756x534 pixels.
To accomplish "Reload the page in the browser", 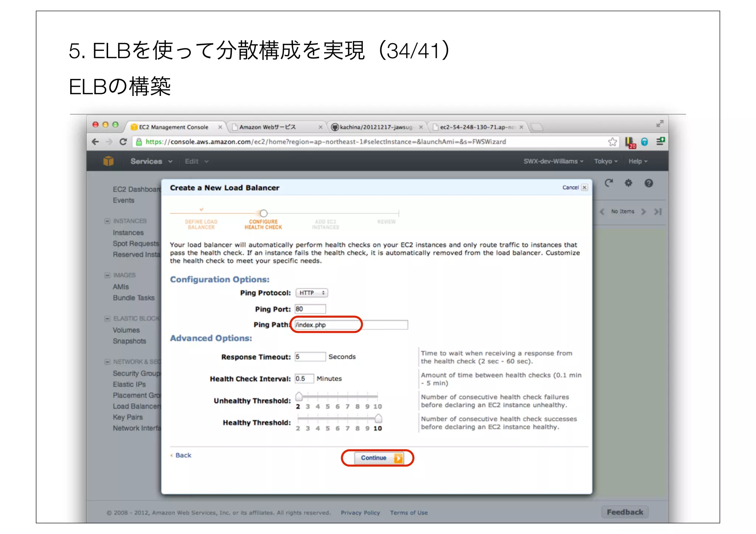I will (123, 142).
